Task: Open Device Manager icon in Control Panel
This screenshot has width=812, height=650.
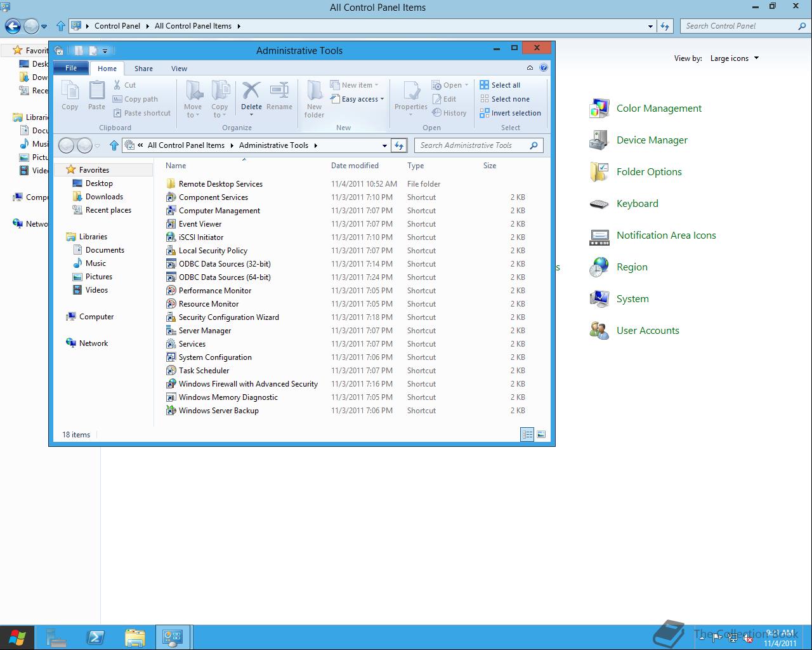Action: 599,140
